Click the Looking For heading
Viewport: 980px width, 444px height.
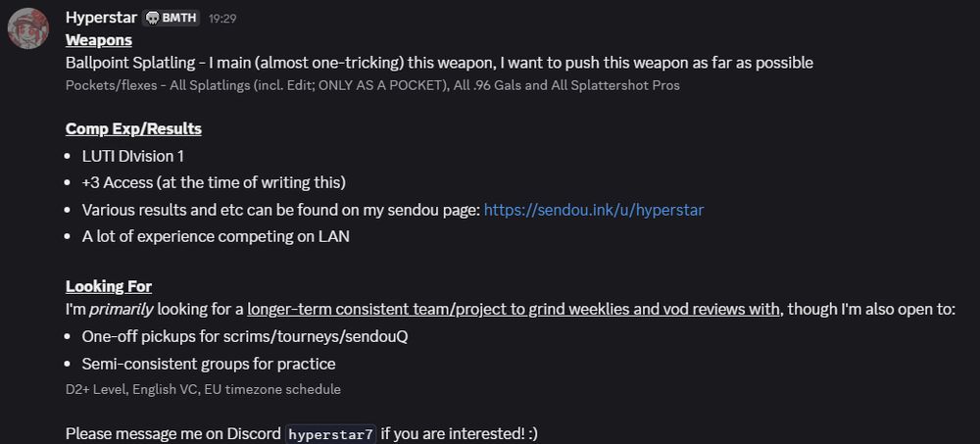click(x=109, y=286)
